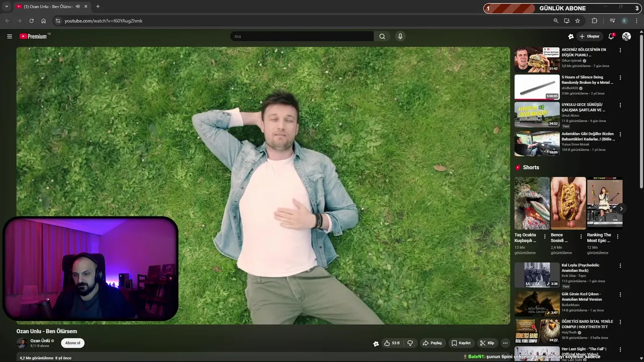Viewport: 644px width, 362px height.
Task: Open UYKULU GECE SÜRÜŞÜ thumbnail
Action: (537, 115)
